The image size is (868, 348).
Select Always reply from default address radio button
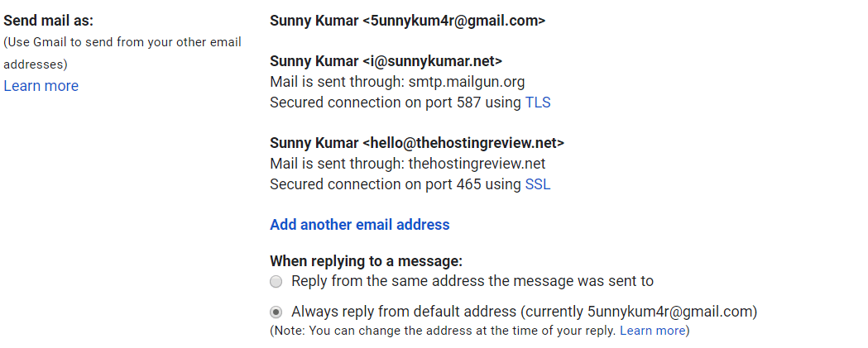pos(276,312)
